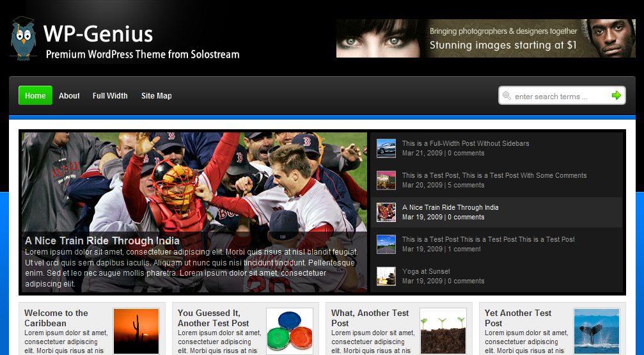Click the green search arrow icon
This screenshot has width=644, height=355.
(616, 95)
